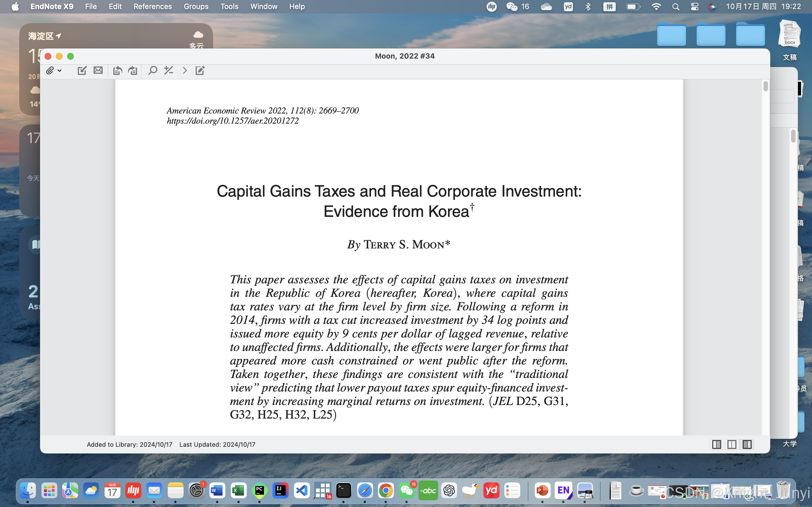Open the Groups menu
Screen dimensions: 812x507
click(196, 6)
